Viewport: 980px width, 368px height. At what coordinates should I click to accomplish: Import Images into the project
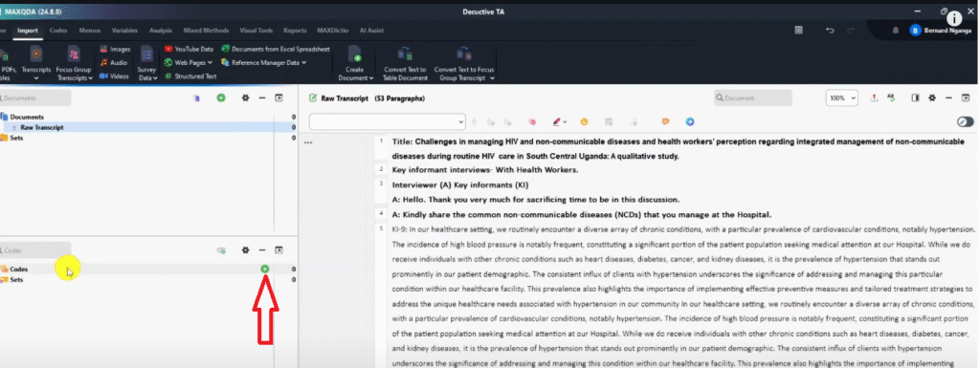(x=115, y=49)
